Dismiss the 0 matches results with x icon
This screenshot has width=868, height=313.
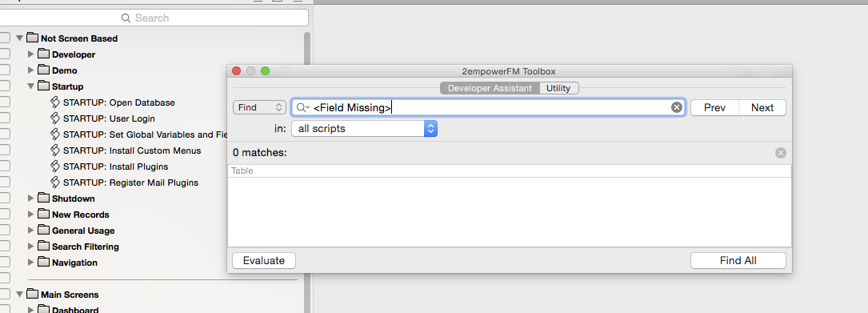pos(781,153)
